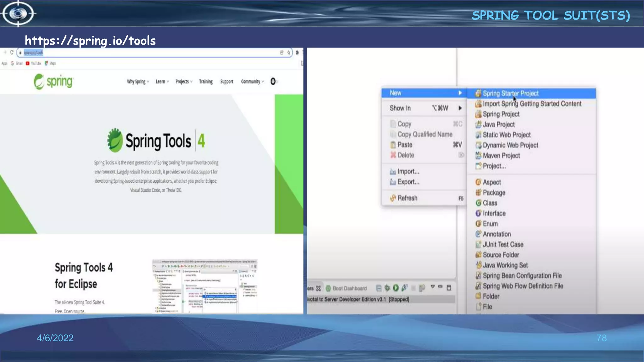Click green start server icon
Screen dimensions: 644x362
click(x=396, y=288)
